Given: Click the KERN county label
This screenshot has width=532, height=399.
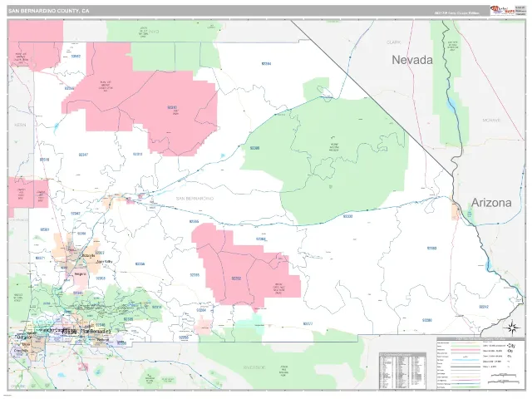Looking at the screenshot, I should (x=20, y=125).
